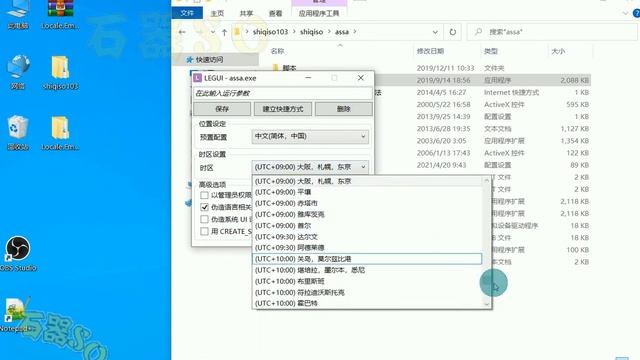Expand the chevron after assa breadcrumb
Viewport: 640px width, 360px height.
355,32
